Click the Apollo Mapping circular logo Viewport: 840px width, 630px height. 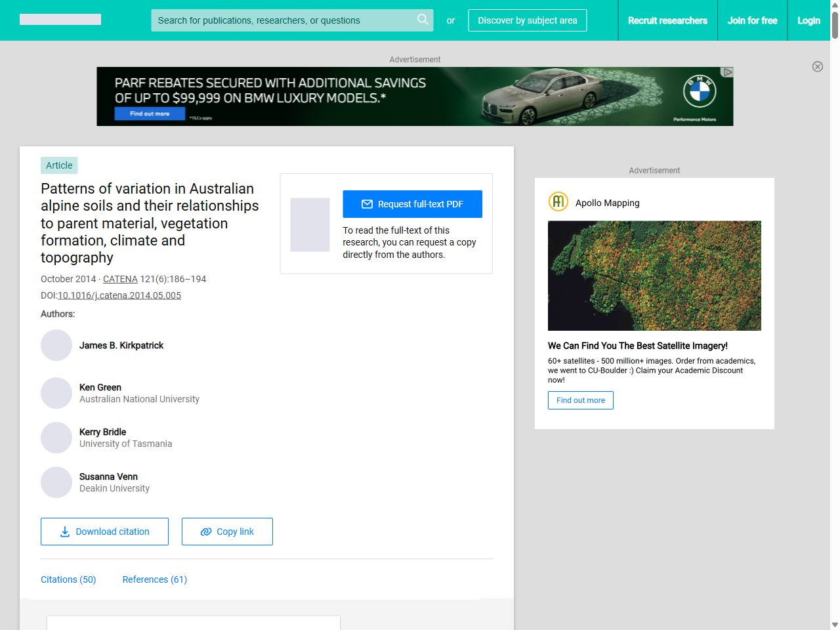click(558, 201)
